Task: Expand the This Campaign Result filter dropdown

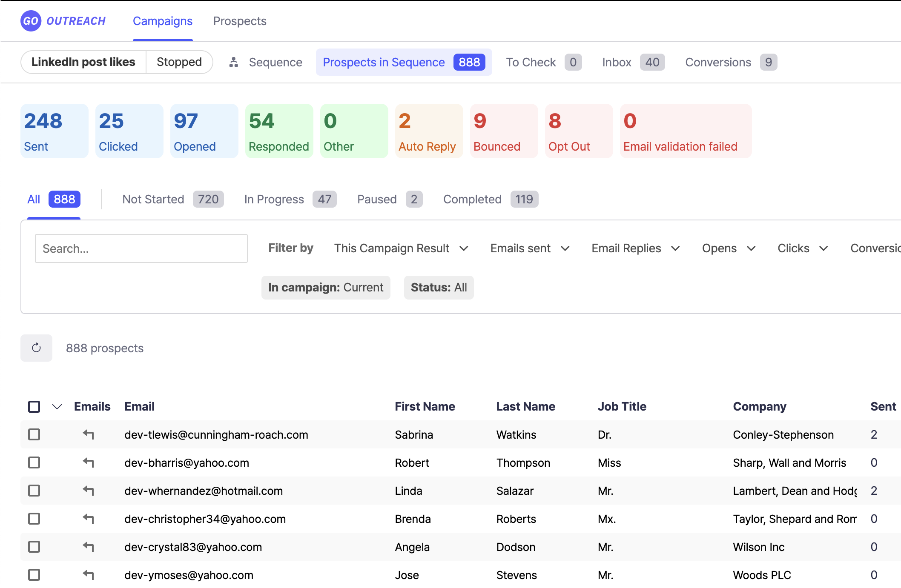Action: coord(401,248)
